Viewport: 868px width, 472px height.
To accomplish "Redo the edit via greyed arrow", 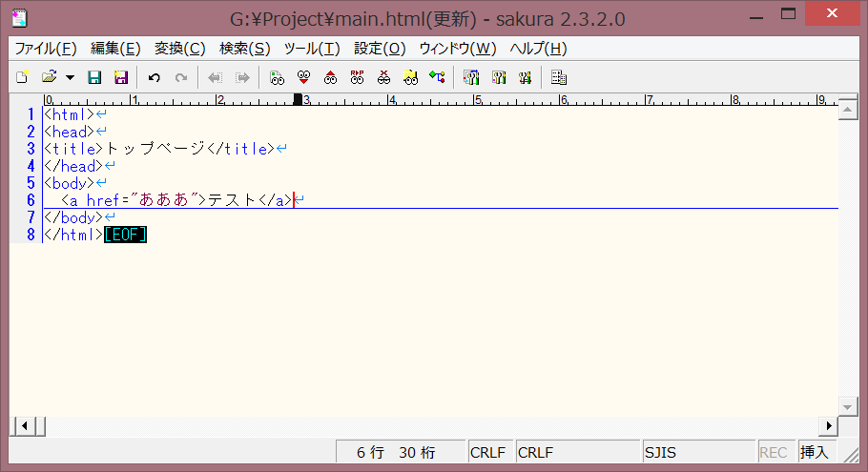I will [x=181, y=77].
